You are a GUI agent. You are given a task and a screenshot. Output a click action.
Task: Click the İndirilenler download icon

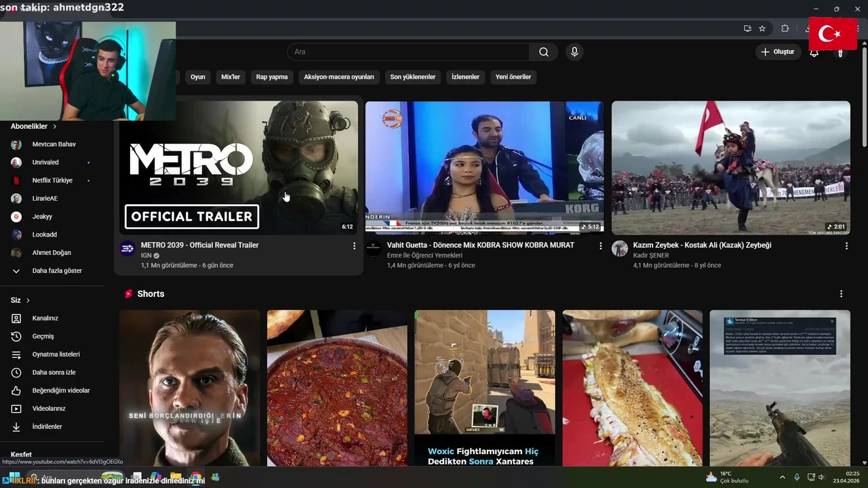[16, 427]
